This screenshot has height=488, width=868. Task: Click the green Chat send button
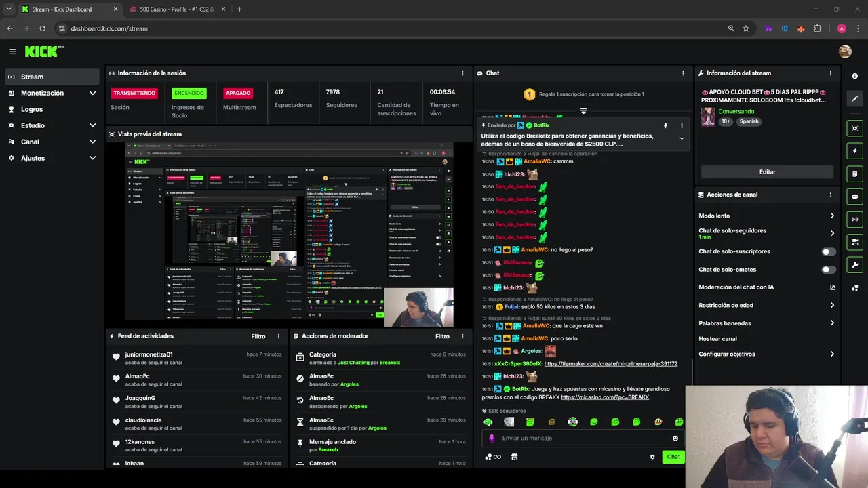pos(673,457)
